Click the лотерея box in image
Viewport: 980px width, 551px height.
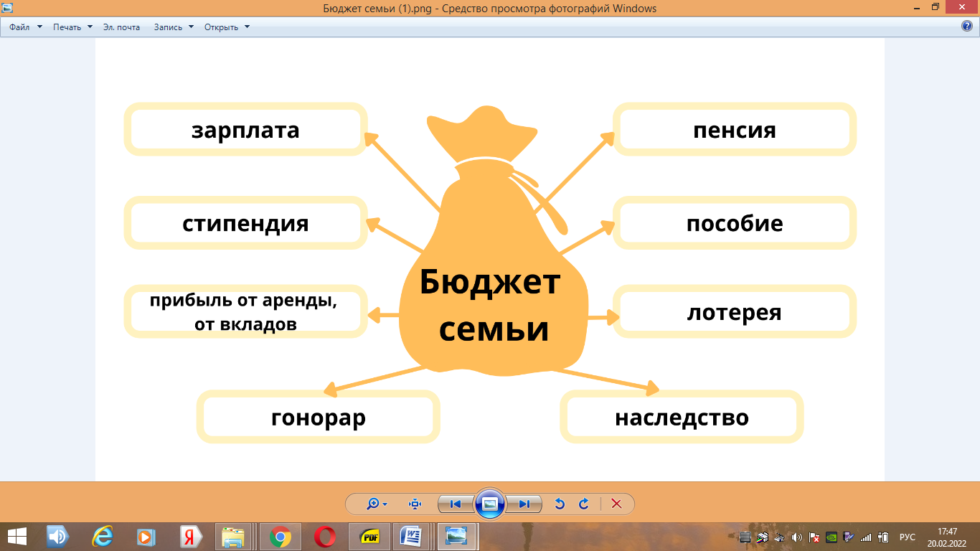pyautogui.click(x=735, y=312)
